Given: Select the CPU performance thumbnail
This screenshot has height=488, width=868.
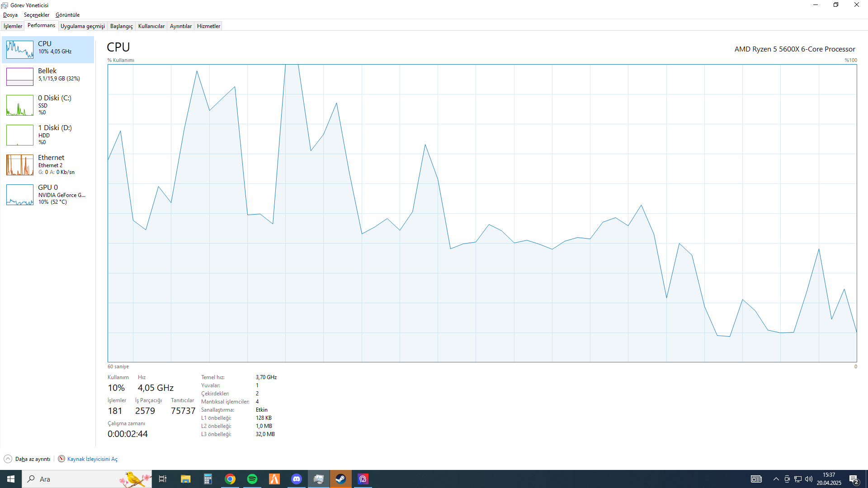Looking at the screenshot, I should (20, 49).
